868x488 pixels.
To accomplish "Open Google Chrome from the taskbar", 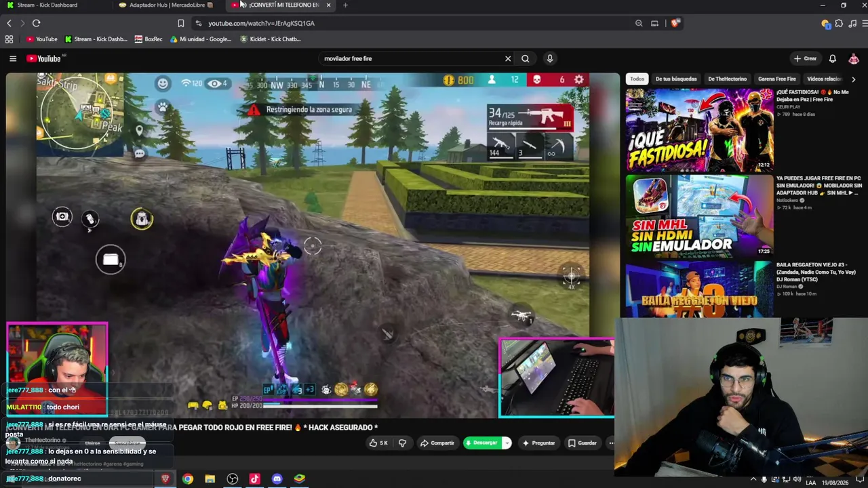I will tap(188, 479).
